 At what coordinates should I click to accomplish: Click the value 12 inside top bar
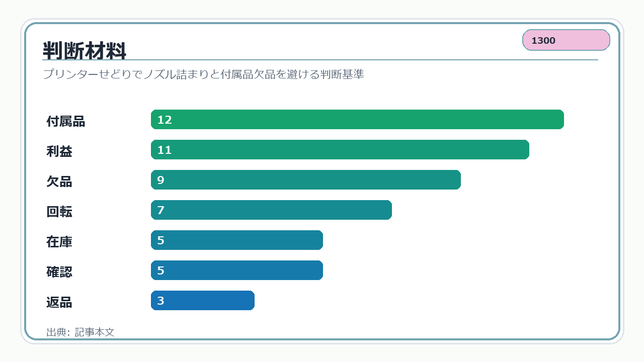(165, 120)
